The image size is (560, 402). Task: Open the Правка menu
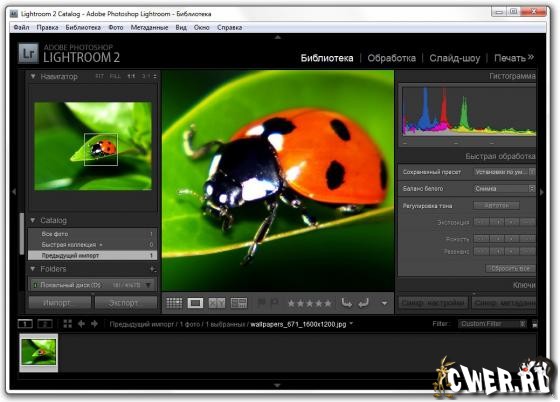coord(47,27)
